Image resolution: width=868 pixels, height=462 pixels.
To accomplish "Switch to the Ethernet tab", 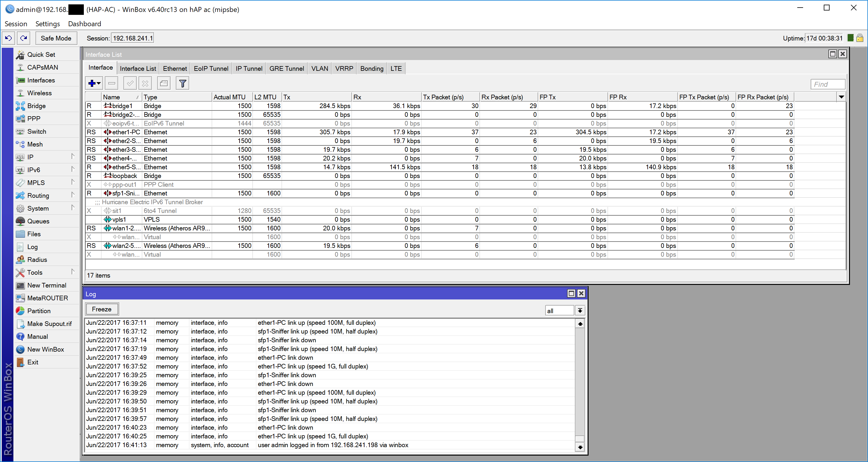I will (x=175, y=68).
